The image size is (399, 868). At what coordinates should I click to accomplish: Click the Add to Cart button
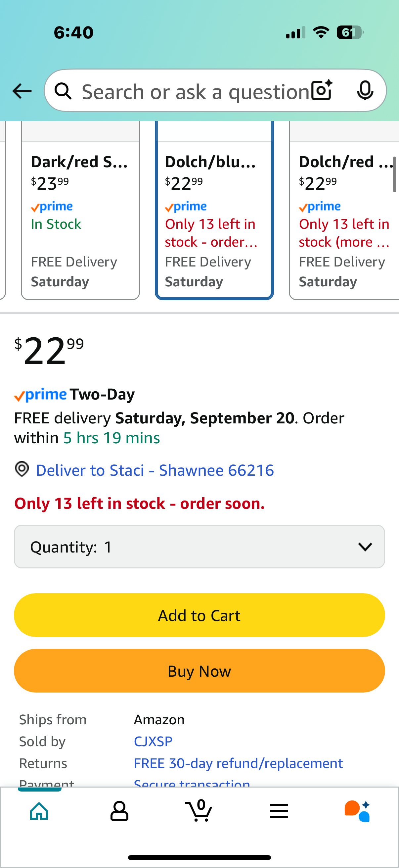pos(199,615)
